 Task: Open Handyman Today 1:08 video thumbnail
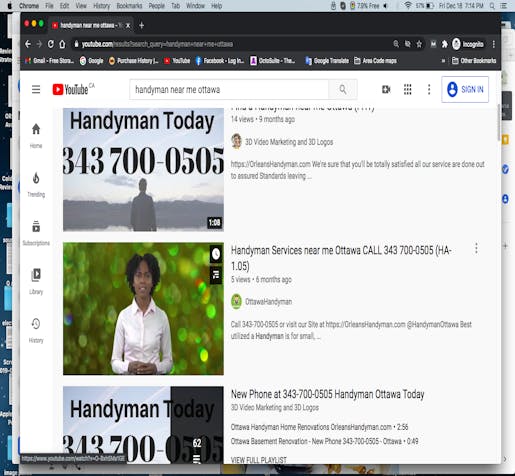click(143, 170)
